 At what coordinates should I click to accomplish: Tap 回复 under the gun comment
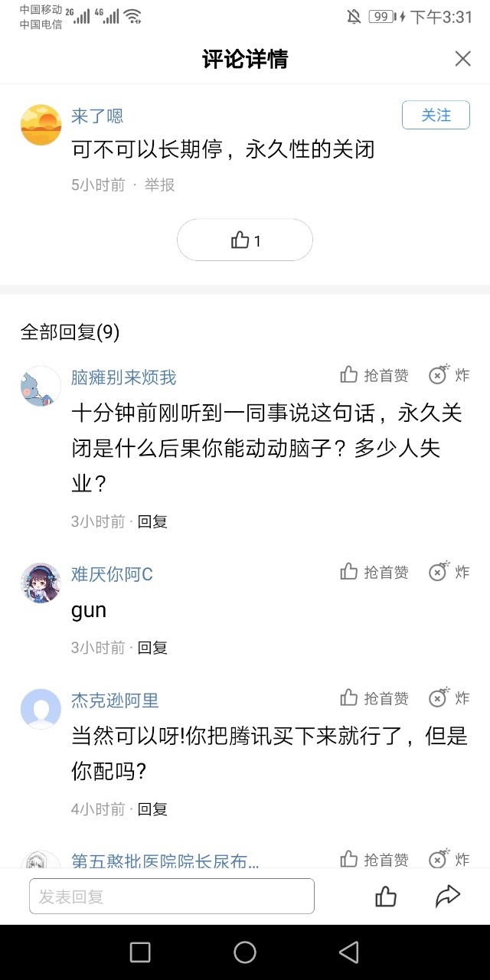152,648
